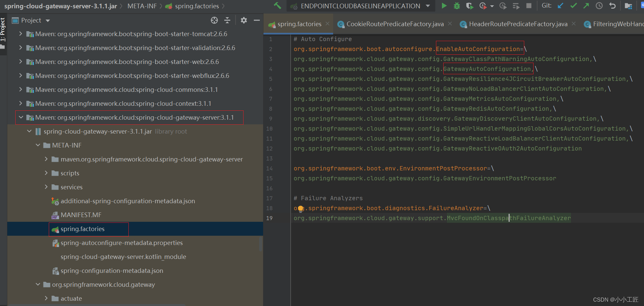Viewport: 644px width, 306px height.
Task: Close the CookieRoutePredicateFactory.java tab
Action: click(450, 24)
